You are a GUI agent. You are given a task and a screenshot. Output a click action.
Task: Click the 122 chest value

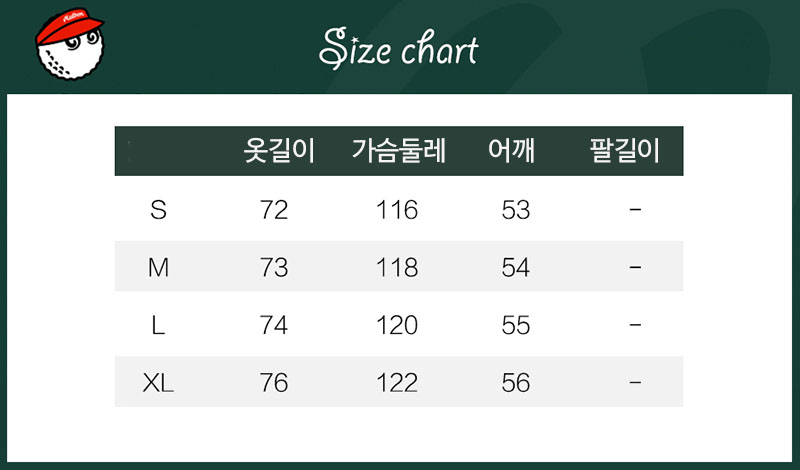click(397, 383)
